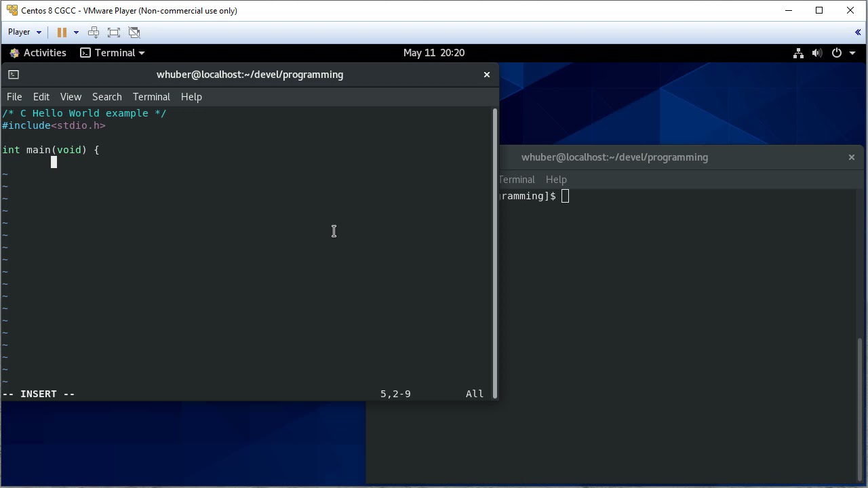Close the front vim terminal window
The width and height of the screenshot is (868, 488).
coord(486,75)
